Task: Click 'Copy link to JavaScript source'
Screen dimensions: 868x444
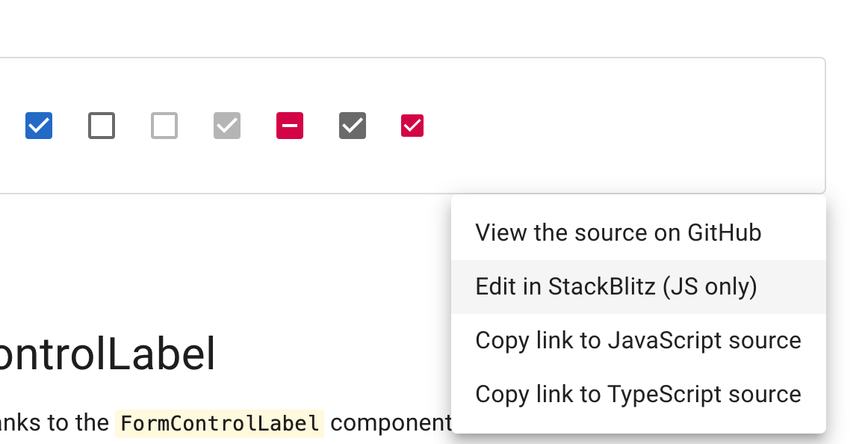Action: tap(638, 340)
